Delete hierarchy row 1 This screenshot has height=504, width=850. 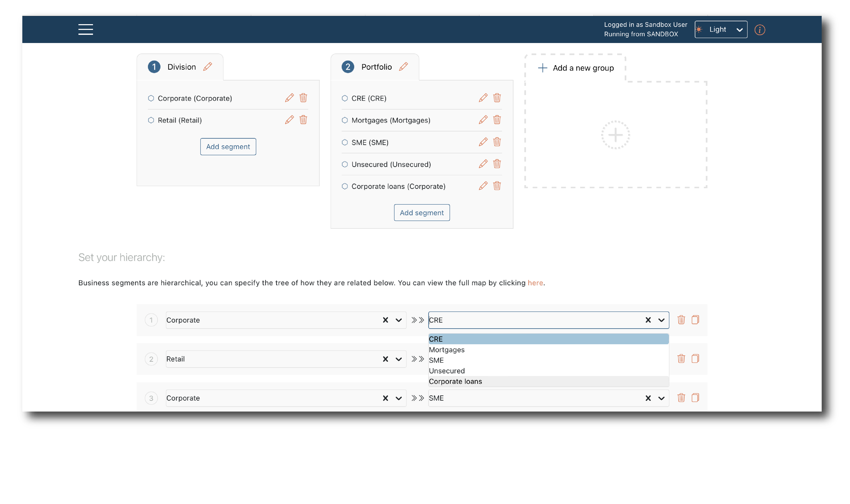pyautogui.click(x=681, y=320)
